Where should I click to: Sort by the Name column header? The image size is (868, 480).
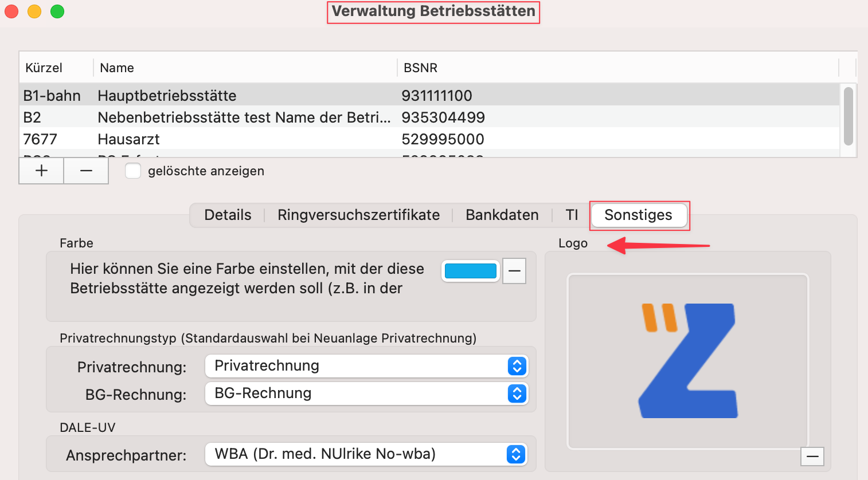coord(245,68)
